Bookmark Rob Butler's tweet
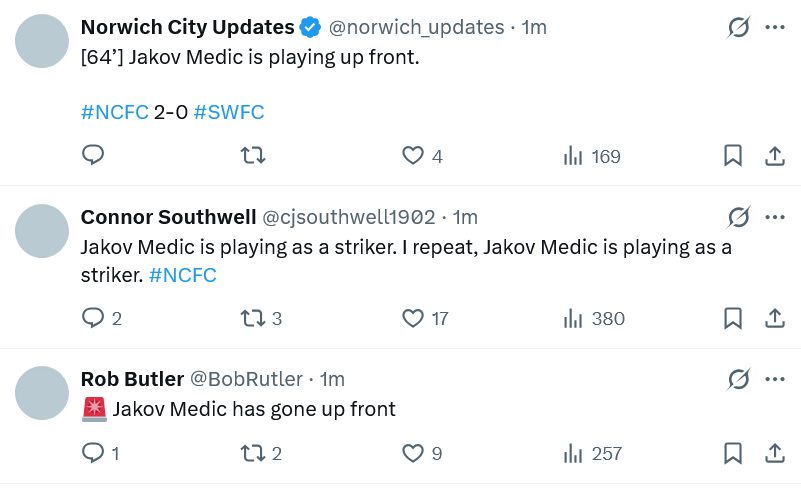The height and width of the screenshot is (490, 801). pos(733,453)
